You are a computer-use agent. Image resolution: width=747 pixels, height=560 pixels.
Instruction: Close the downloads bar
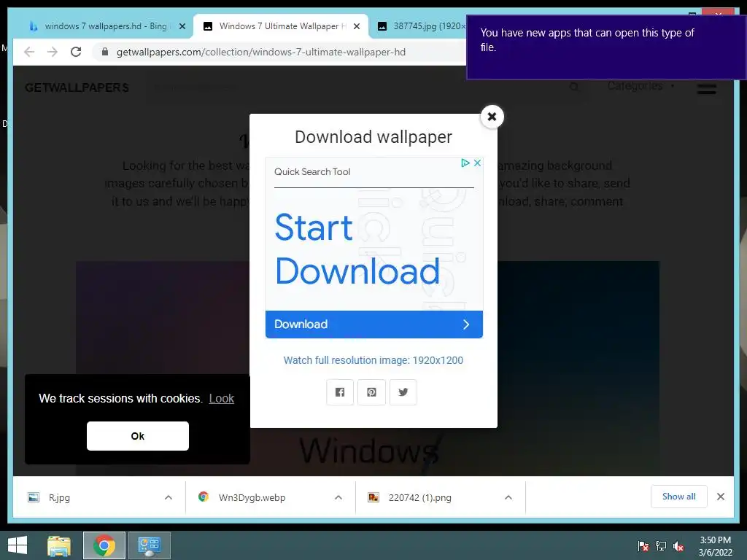pyautogui.click(x=721, y=497)
